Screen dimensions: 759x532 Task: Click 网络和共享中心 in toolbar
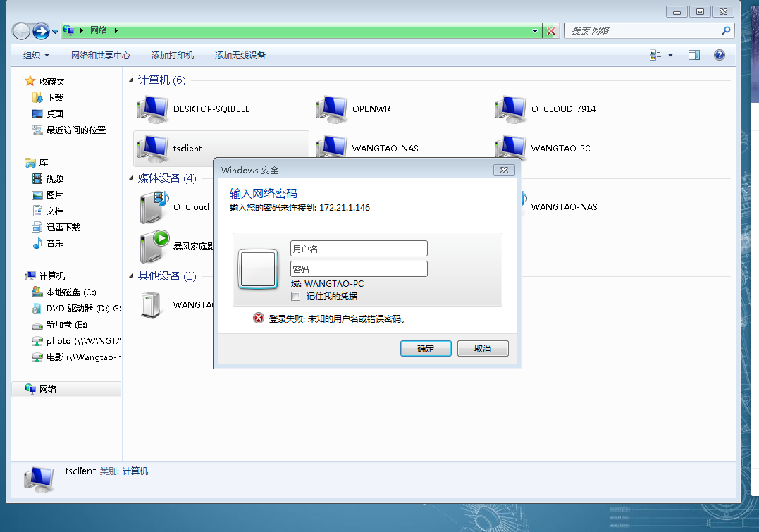pos(100,55)
